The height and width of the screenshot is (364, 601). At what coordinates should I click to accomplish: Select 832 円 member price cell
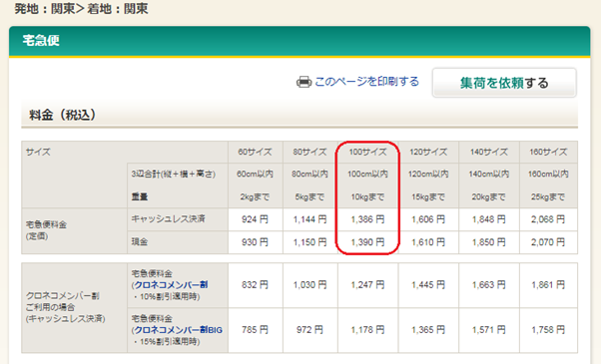256,285
